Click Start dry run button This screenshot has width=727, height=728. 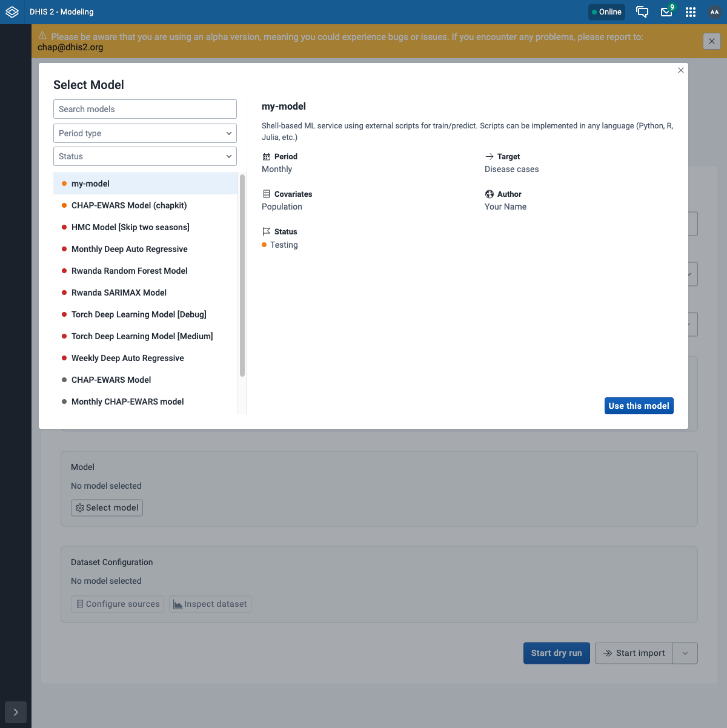point(557,653)
